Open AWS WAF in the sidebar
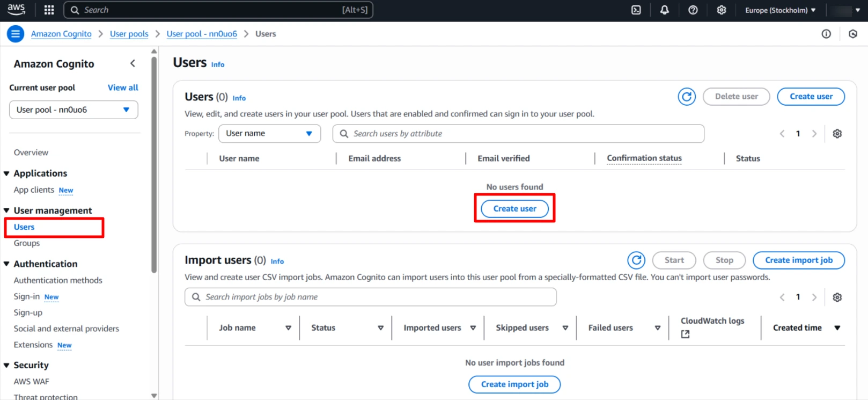This screenshot has width=868, height=400. (31, 382)
